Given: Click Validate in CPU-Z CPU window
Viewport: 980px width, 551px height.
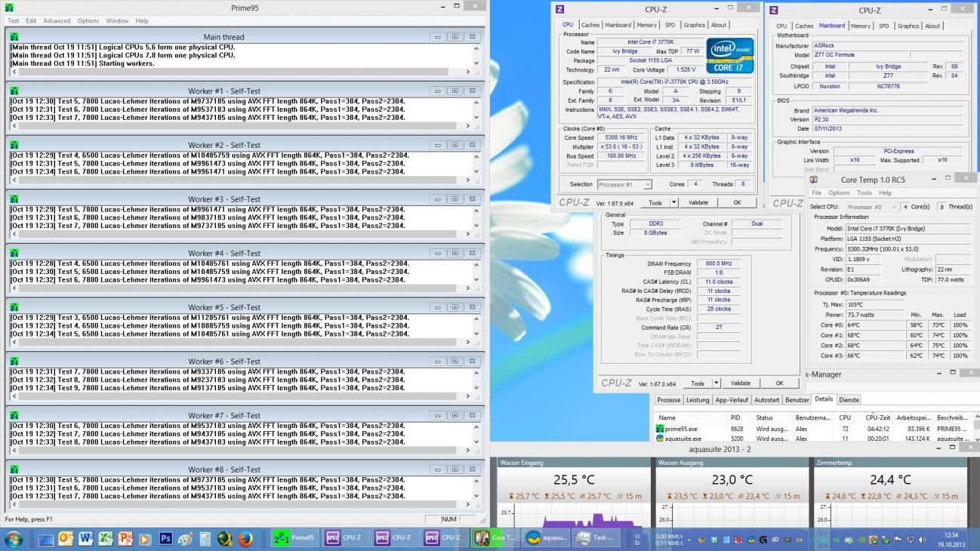Looking at the screenshot, I should 698,202.
